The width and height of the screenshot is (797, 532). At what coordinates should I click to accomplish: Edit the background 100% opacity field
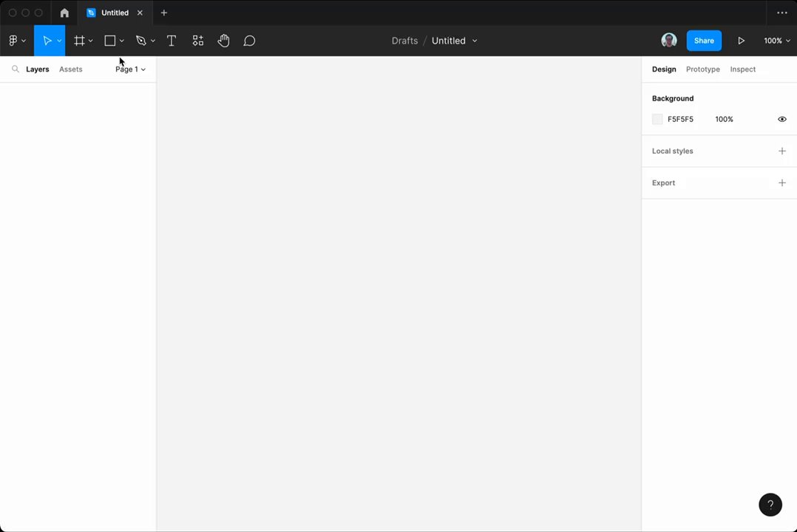click(725, 119)
